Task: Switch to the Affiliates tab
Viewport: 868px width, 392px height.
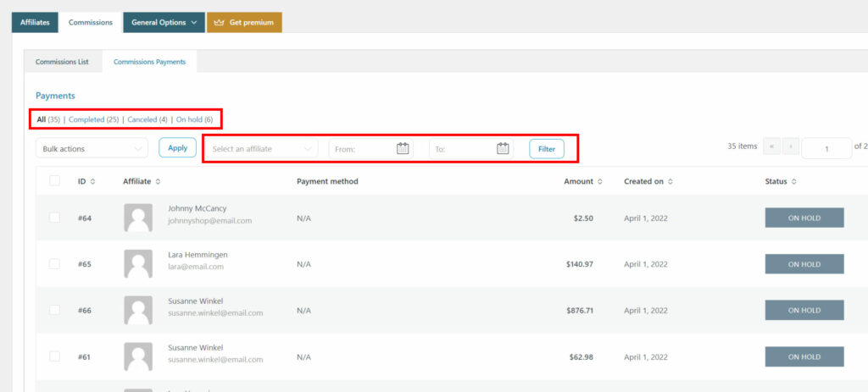Action: [x=36, y=22]
